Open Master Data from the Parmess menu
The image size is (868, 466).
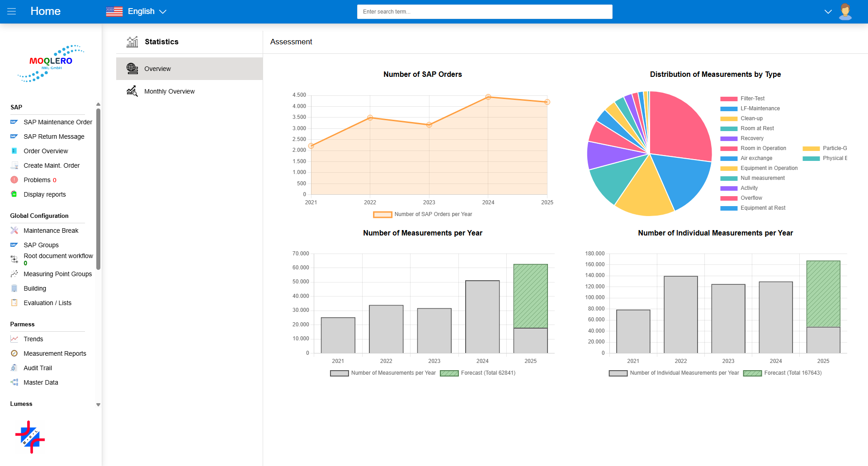click(41, 382)
